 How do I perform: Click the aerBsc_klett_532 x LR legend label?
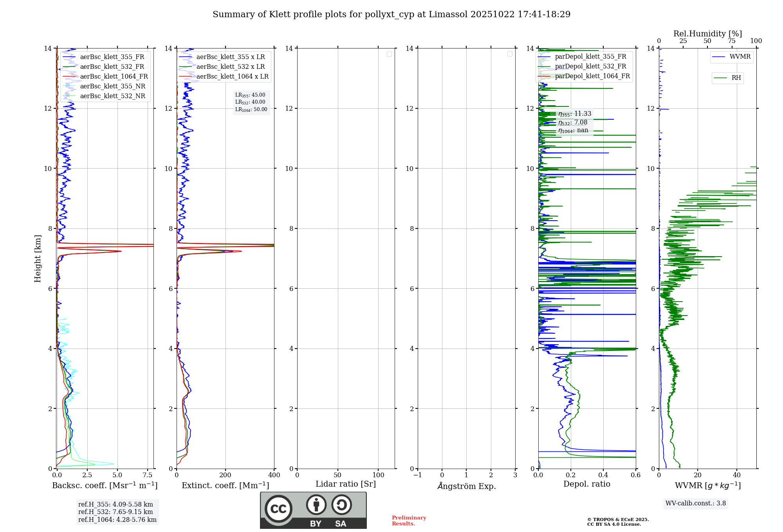(231, 67)
